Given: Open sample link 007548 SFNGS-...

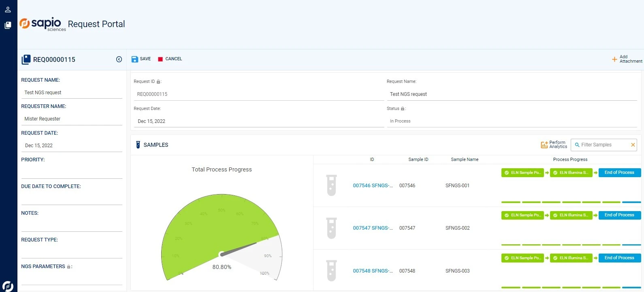Looking at the screenshot, I should coord(373,271).
